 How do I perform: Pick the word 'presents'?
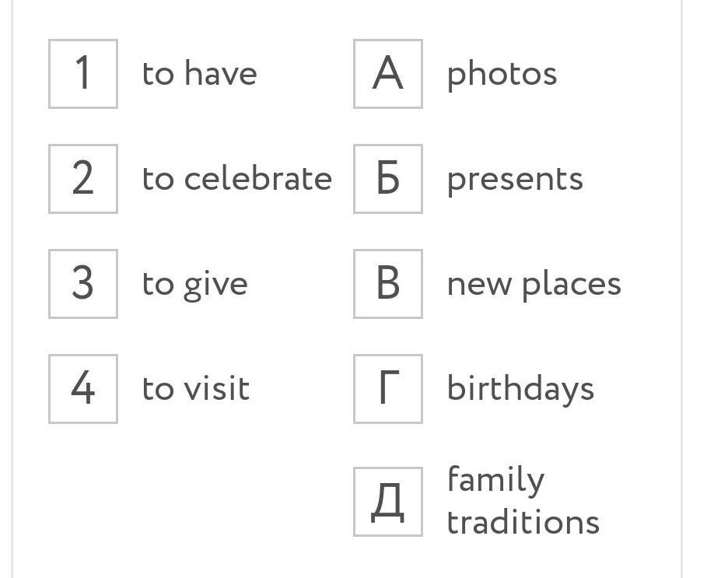coord(515,181)
